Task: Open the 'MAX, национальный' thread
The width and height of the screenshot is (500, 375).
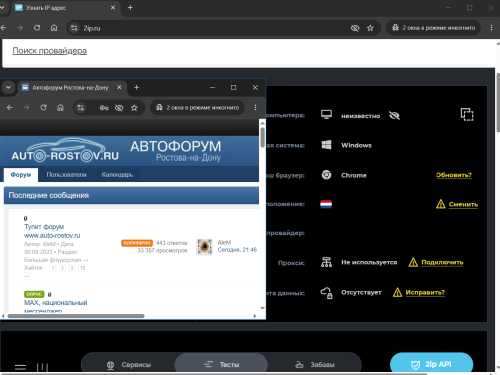Action: 56,306
